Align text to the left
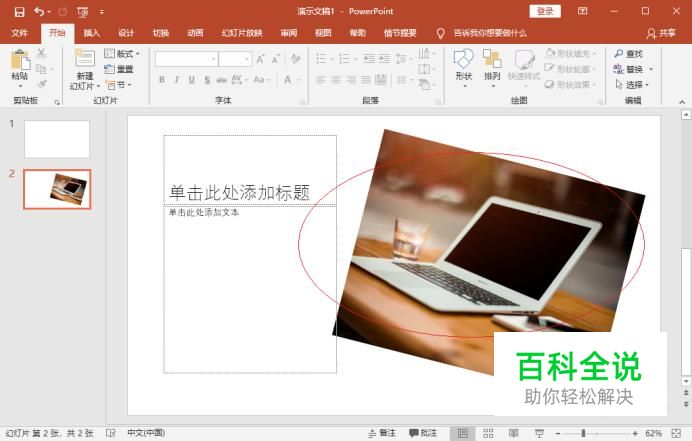Viewport: 692px width, 441px height. pos(321,80)
